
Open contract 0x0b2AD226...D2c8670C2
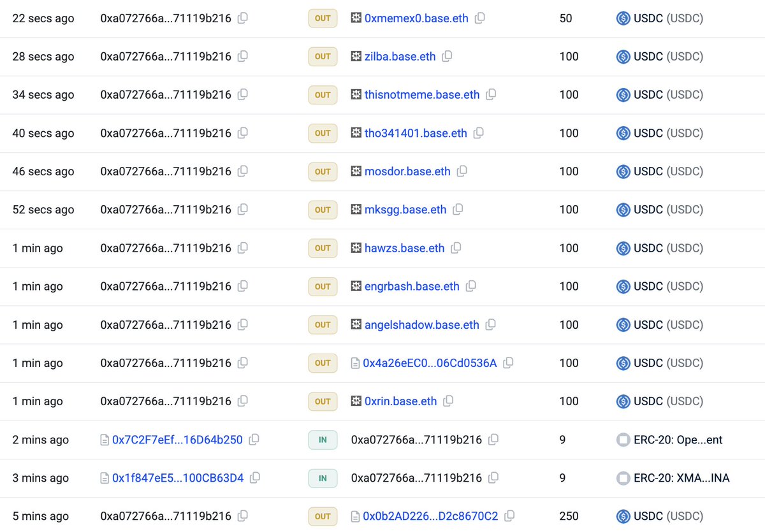coord(430,516)
